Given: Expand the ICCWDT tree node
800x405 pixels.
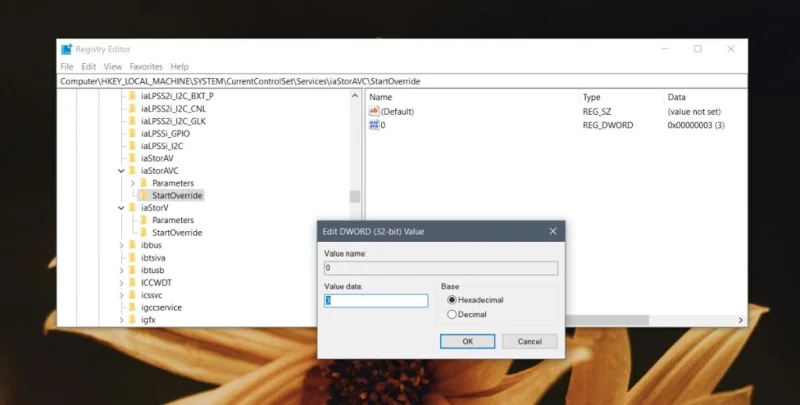Looking at the screenshot, I should pos(121,283).
